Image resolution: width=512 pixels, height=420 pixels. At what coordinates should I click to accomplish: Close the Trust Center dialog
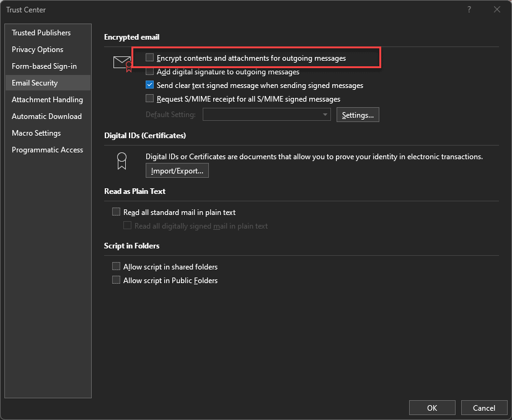coord(497,9)
